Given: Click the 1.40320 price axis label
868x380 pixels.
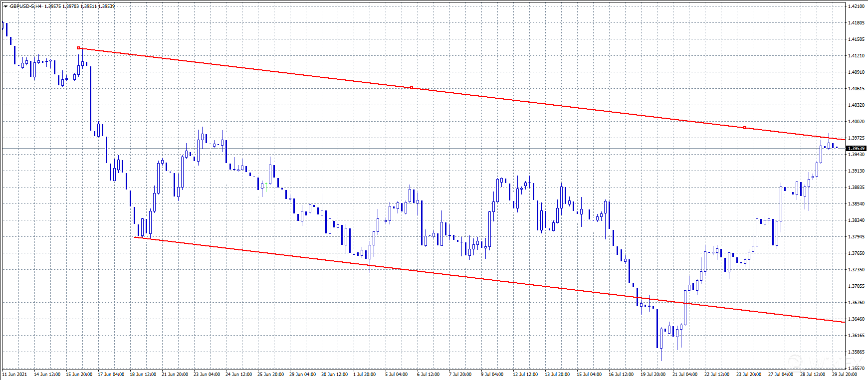Looking at the screenshot, I should pos(856,105).
